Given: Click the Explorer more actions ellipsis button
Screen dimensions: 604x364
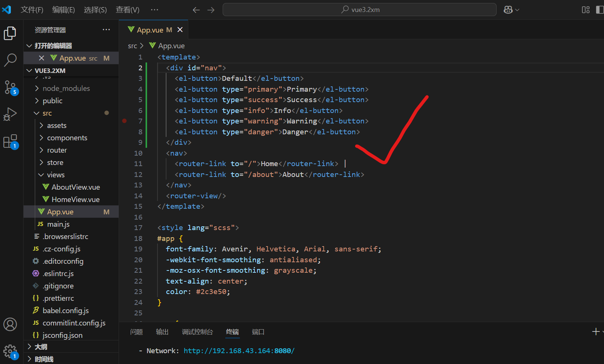Looking at the screenshot, I should point(106,30).
